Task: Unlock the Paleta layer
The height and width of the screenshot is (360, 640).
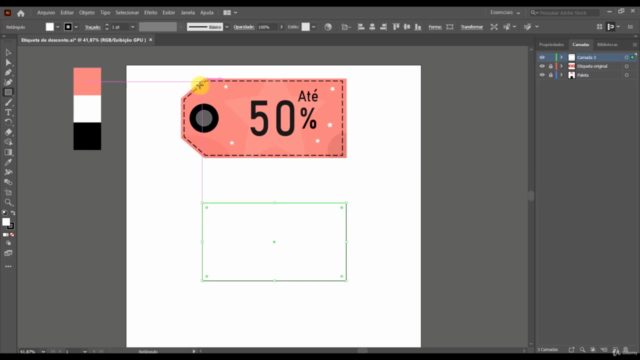Action: [551, 75]
